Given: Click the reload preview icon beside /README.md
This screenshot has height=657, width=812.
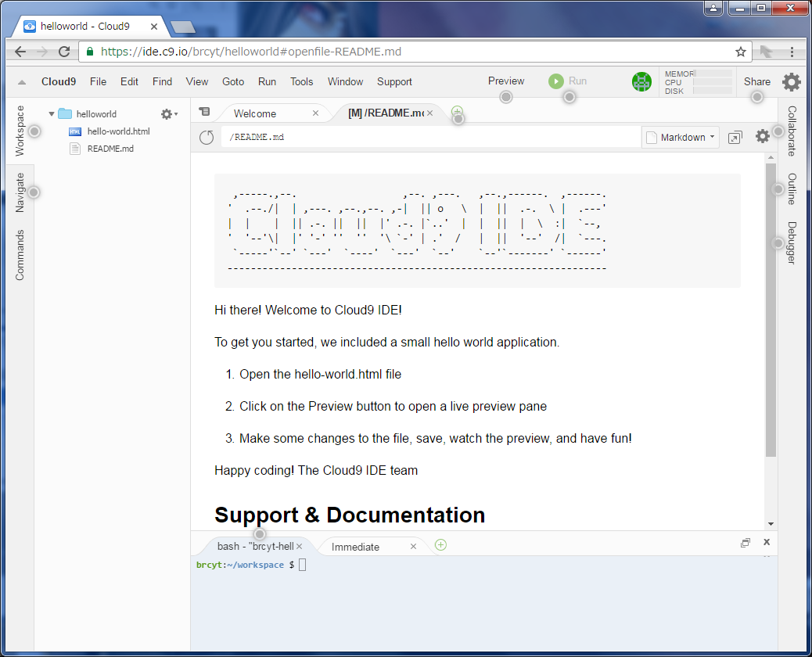Looking at the screenshot, I should pos(207,137).
